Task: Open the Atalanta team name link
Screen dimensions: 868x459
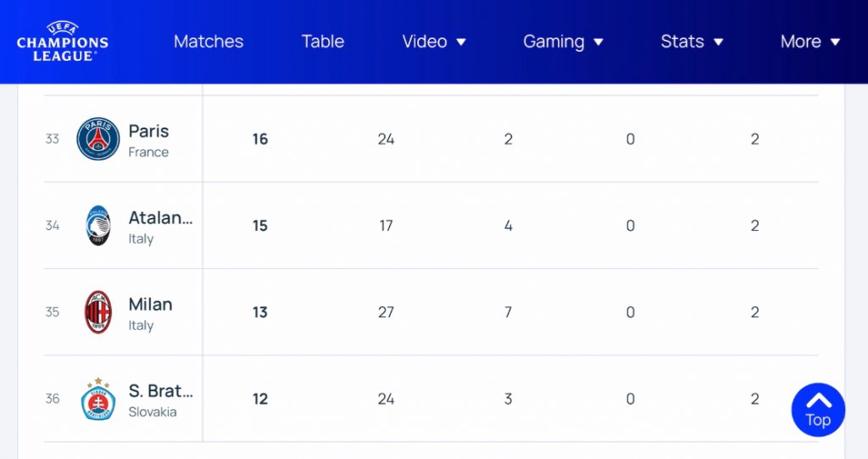Action: (160, 218)
